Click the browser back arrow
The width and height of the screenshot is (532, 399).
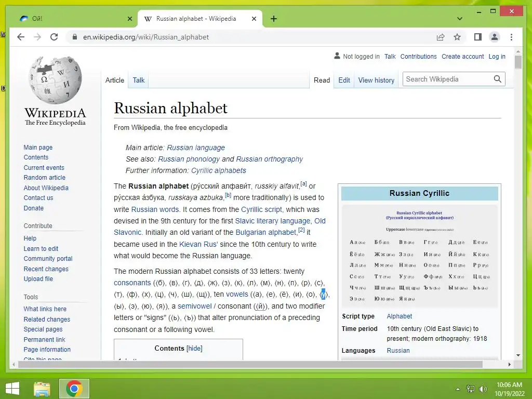point(21,37)
